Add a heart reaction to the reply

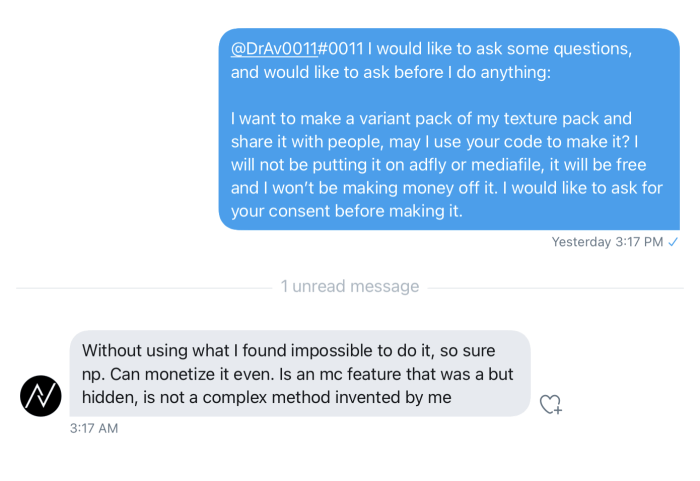tap(550, 405)
